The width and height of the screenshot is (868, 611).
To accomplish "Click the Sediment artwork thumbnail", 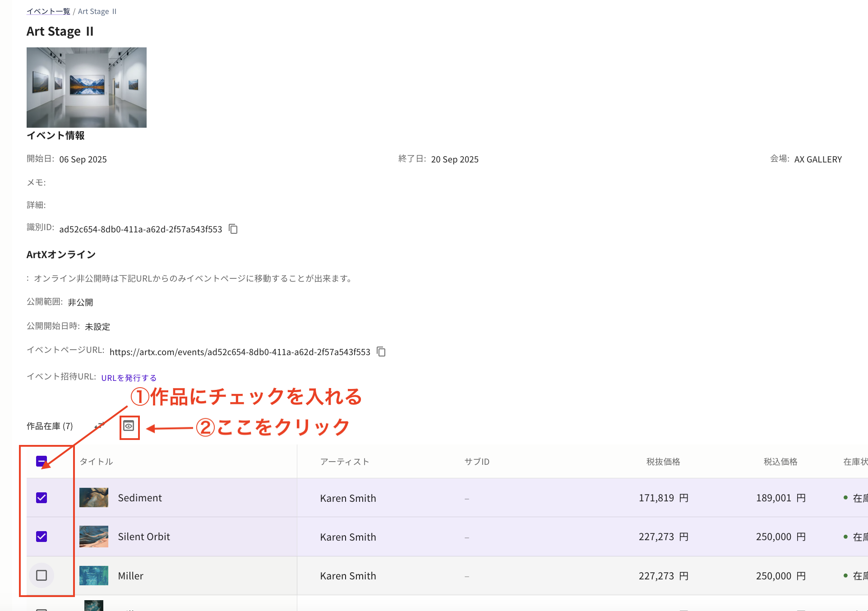I will click(x=94, y=497).
